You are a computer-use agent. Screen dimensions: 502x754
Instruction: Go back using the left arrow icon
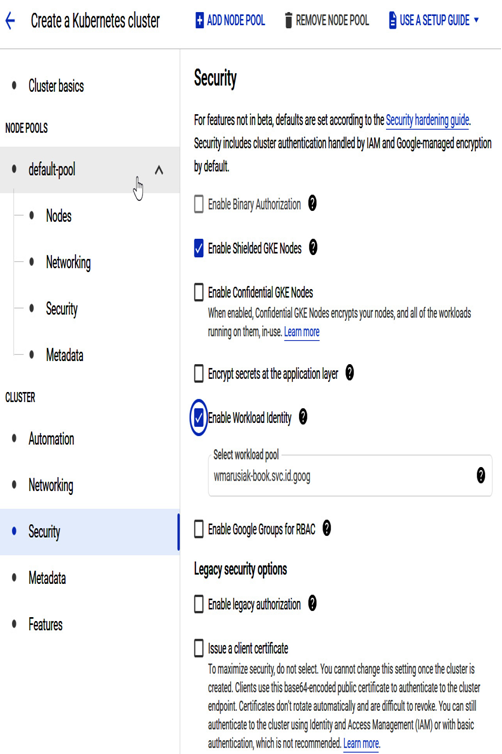(x=10, y=21)
